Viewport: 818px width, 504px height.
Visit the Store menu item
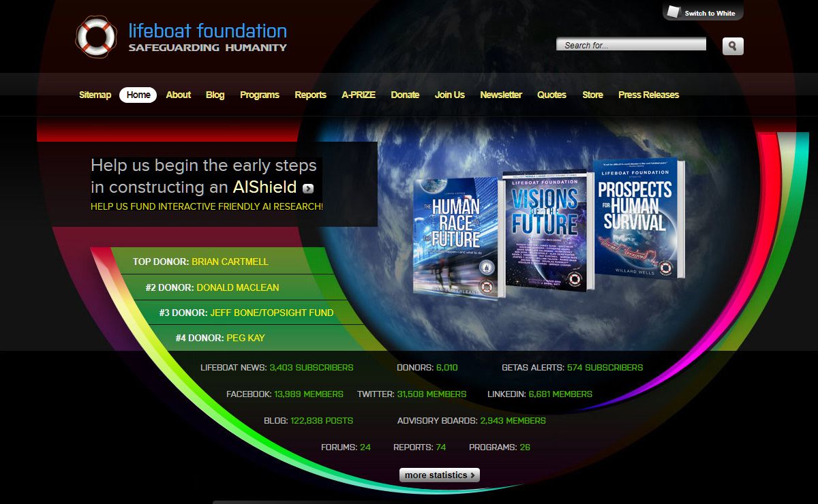point(592,95)
